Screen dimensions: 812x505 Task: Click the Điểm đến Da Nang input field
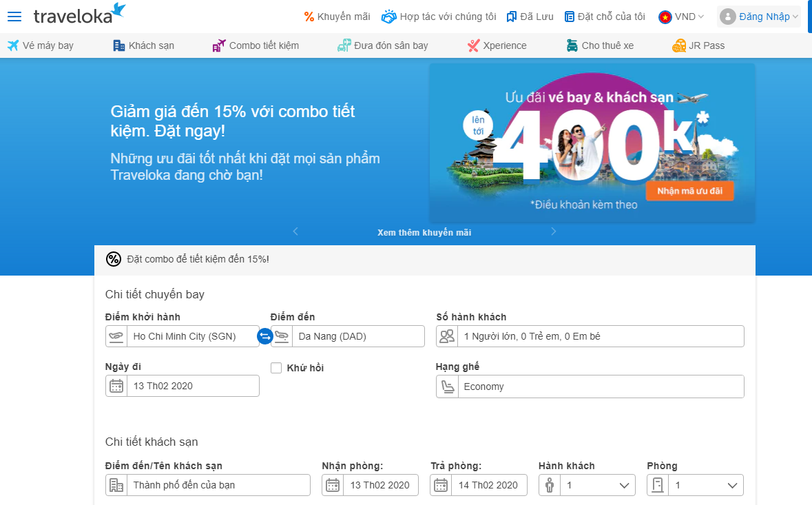point(357,336)
